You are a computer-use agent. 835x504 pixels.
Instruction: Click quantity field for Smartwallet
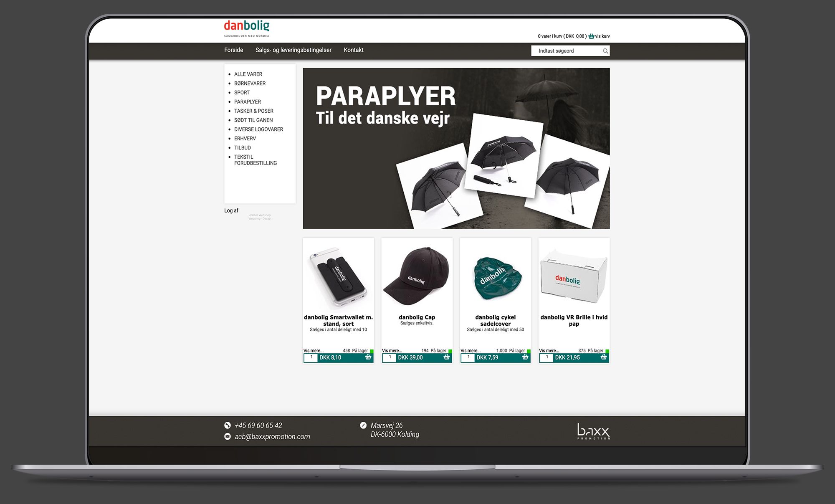click(x=311, y=357)
